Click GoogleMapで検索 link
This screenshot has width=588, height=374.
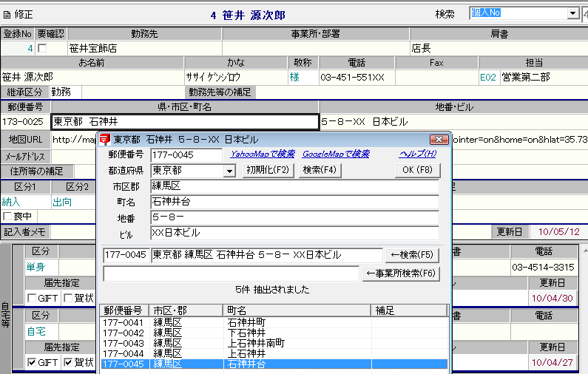[336, 154]
